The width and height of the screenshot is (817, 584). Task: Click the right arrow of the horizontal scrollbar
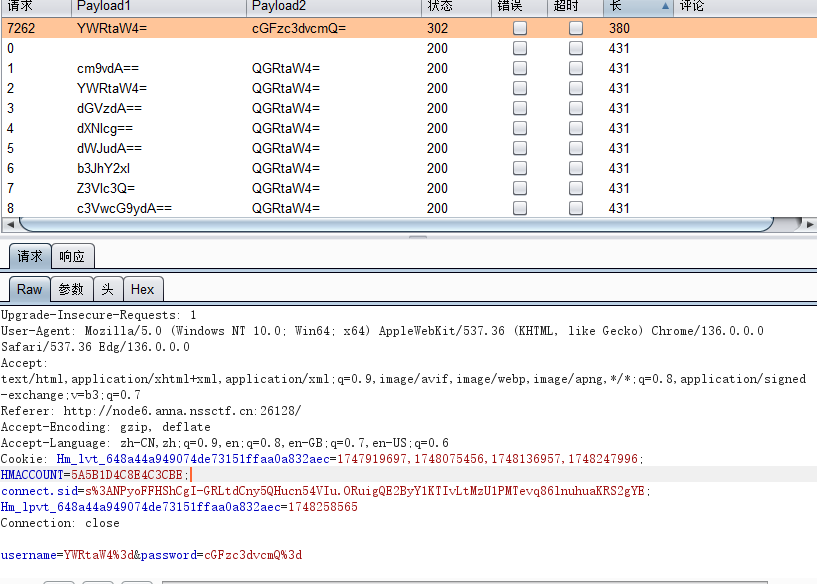pyautogui.click(x=809, y=225)
